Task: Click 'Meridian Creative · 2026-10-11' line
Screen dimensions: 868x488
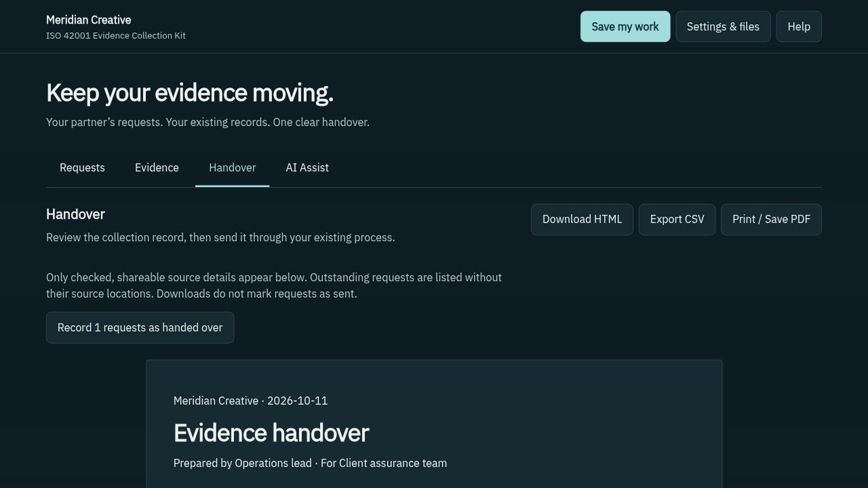Action: (250, 401)
